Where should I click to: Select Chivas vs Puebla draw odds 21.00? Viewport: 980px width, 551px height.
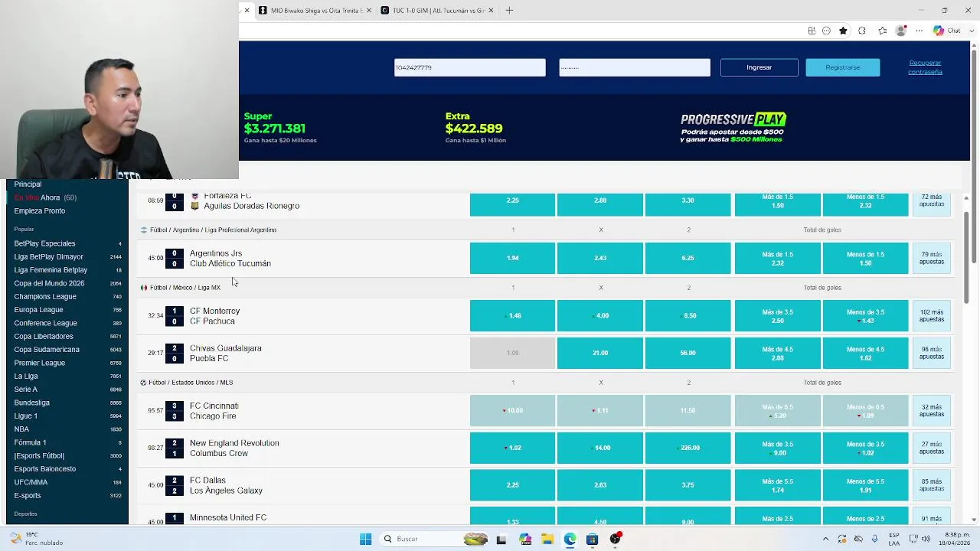pyautogui.click(x=600, y=353)
